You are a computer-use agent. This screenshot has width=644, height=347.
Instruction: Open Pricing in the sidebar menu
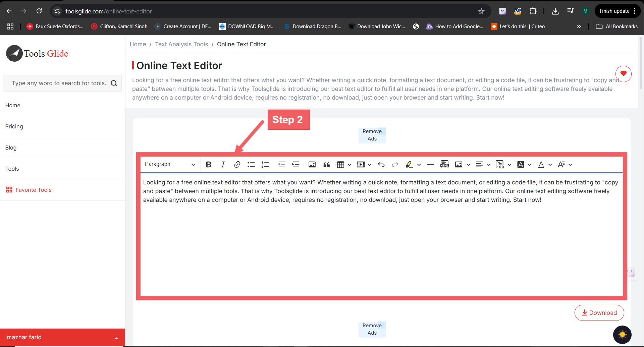[x=14, y=126]
